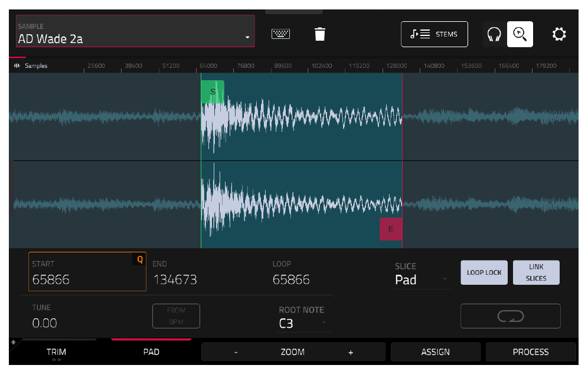The height and width of the screenshot is (375, 588).
Task: Delete sample with trash icon
Action: point(319,34)
